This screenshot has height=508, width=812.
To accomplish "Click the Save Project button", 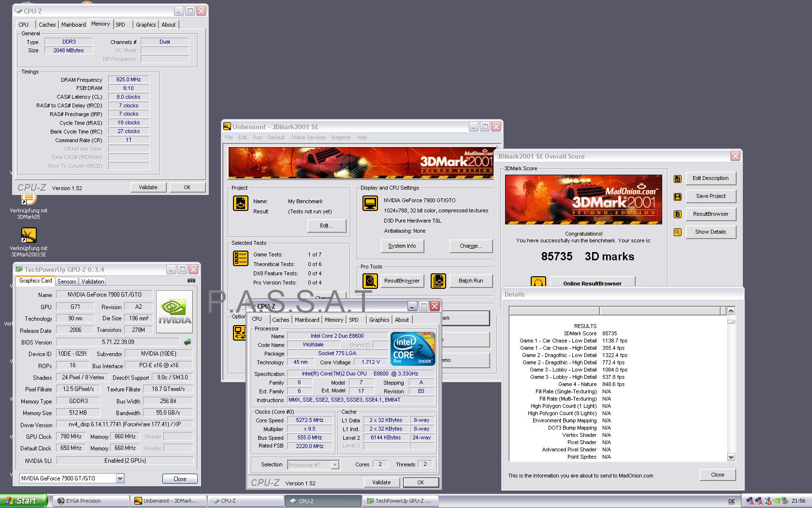I will click(x=710, y=196).
